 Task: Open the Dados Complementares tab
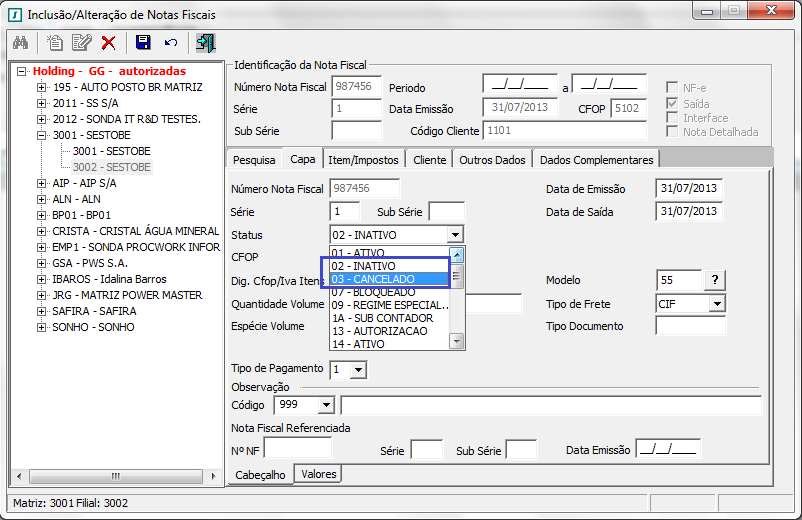click(x=596, y=160)
